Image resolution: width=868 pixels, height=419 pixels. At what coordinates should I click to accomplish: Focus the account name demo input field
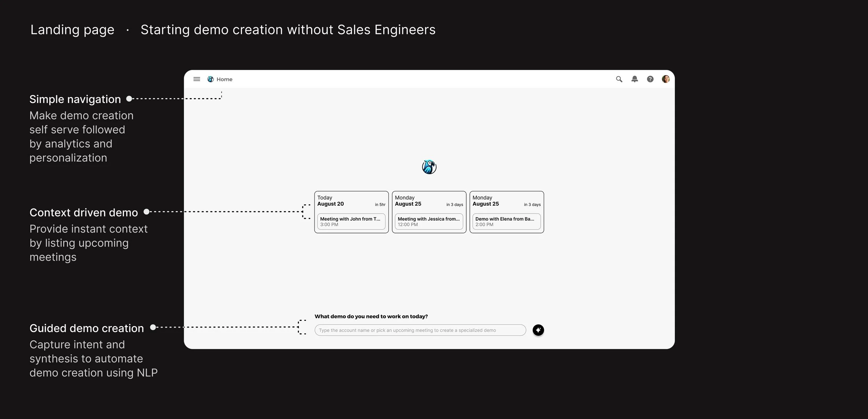pos(420,330)
